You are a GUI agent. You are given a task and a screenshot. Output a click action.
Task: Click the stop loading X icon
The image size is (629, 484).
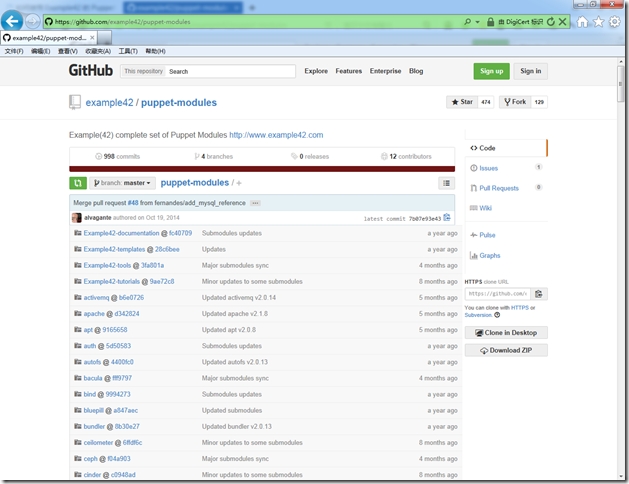(x=562, y=22)
